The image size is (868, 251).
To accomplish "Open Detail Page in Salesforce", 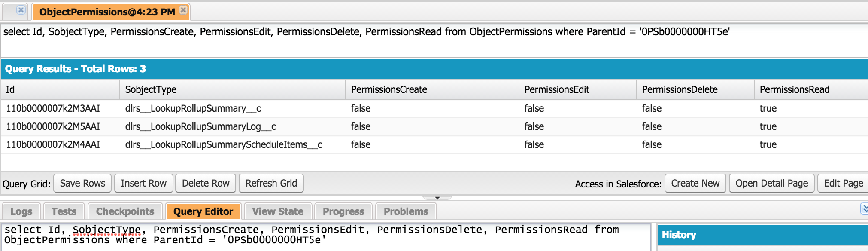I will (771, 184).
